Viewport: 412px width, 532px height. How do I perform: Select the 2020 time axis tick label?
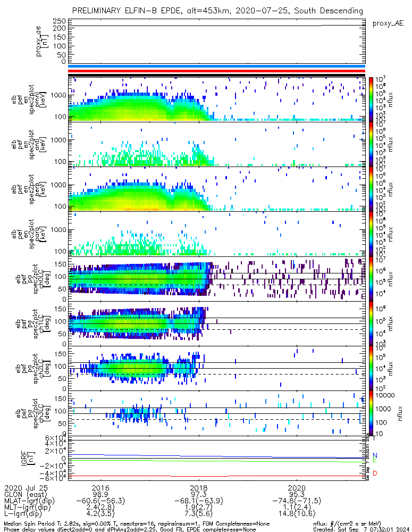[x=297, y=487]
